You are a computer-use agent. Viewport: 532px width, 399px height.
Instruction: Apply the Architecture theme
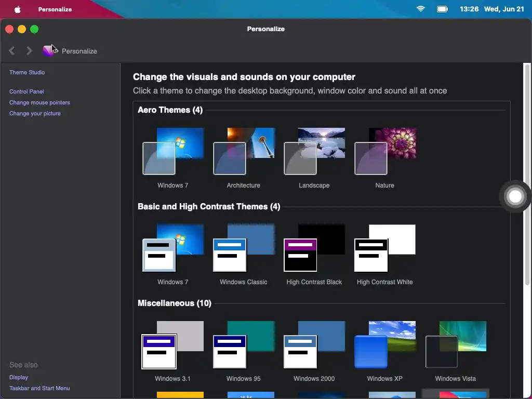[x=244, y=158]
